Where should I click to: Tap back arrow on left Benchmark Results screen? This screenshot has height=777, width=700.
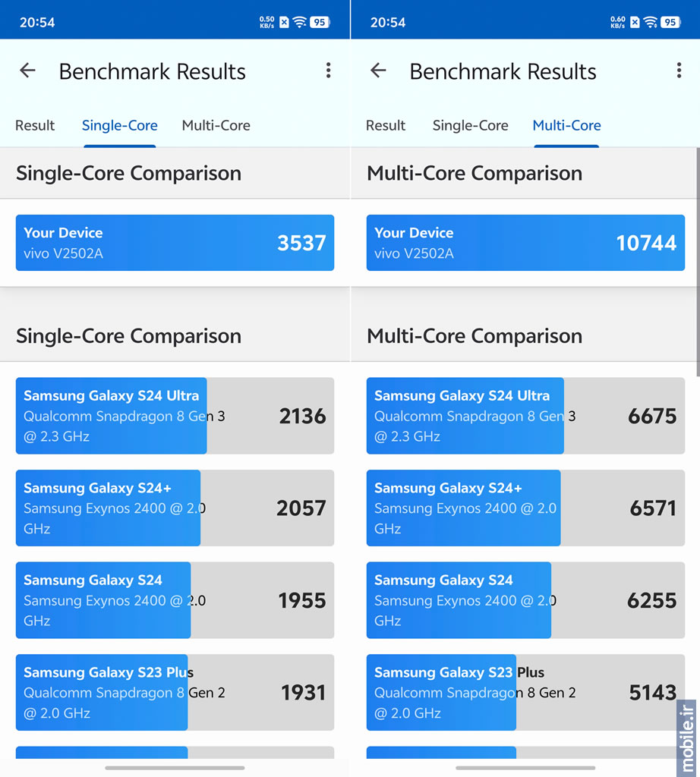(28, 71)
